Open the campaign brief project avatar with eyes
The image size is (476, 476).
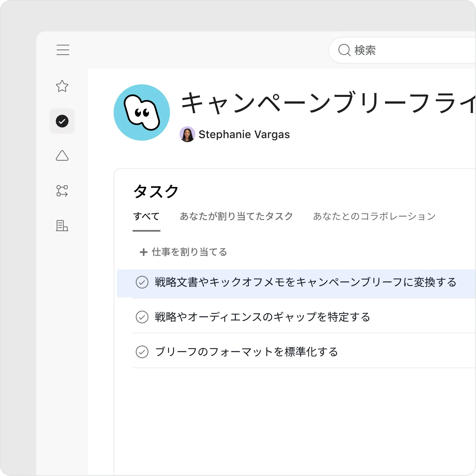click(x=142, y=112)
